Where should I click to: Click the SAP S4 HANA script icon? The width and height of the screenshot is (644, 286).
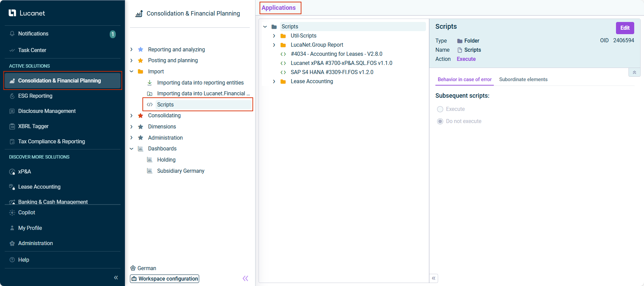click(x=283, y=72)
